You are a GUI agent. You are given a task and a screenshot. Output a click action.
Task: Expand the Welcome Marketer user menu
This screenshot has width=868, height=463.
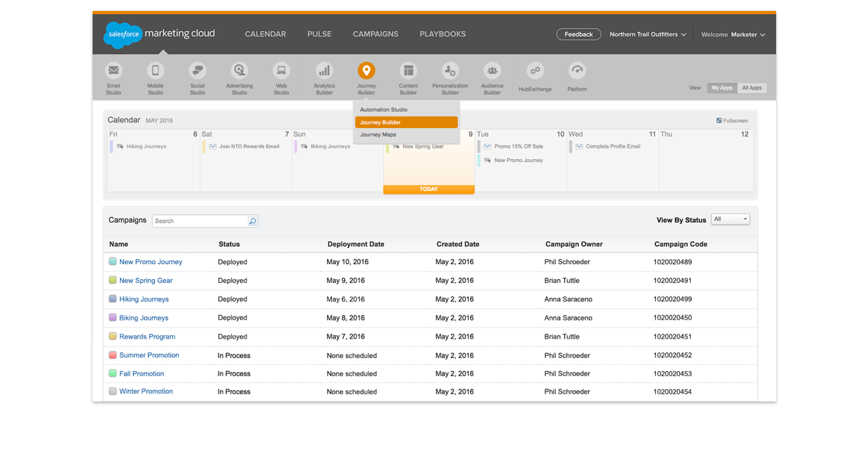(x=733, y=35)
